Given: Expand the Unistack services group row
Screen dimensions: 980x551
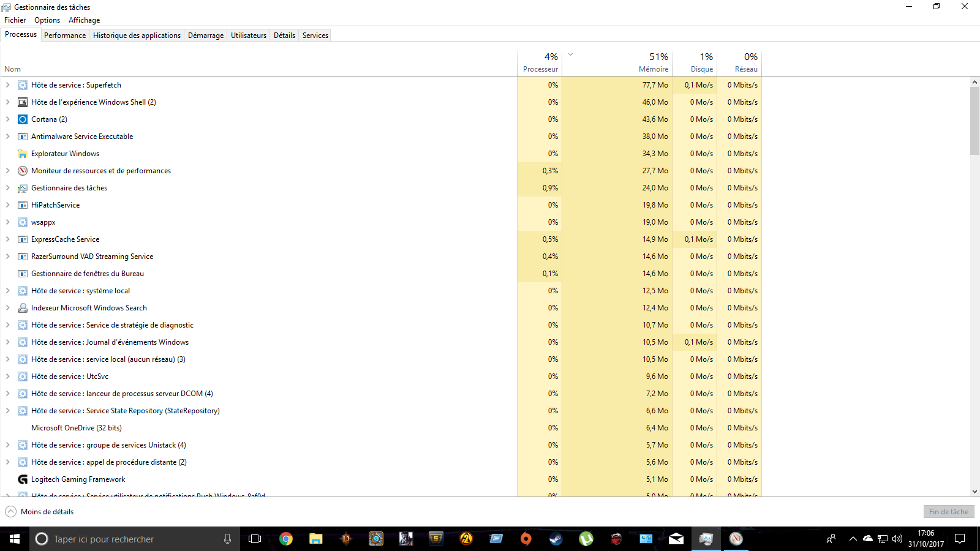Looking at the screenshot, I should [8, 445].
